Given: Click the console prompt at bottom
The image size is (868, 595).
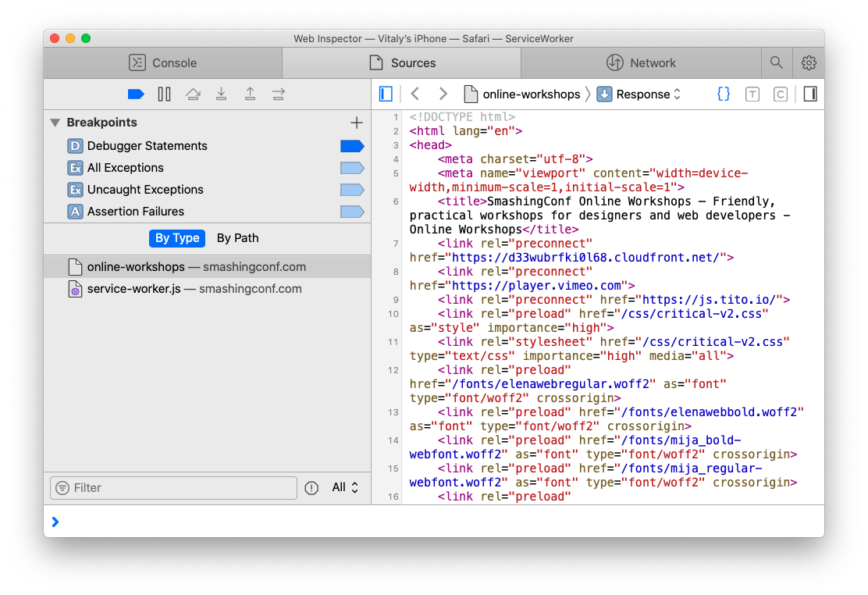Looking at the screenshot, I should (x=434, y=522).
